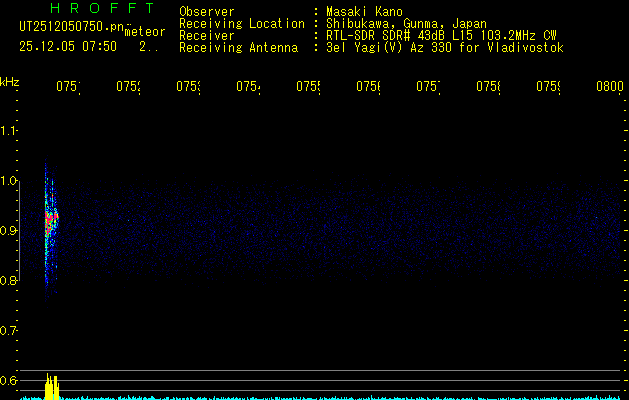Select the file name UT2512050750.pn
This screenshot has height=400, width=629.
[x=72, y=27]
